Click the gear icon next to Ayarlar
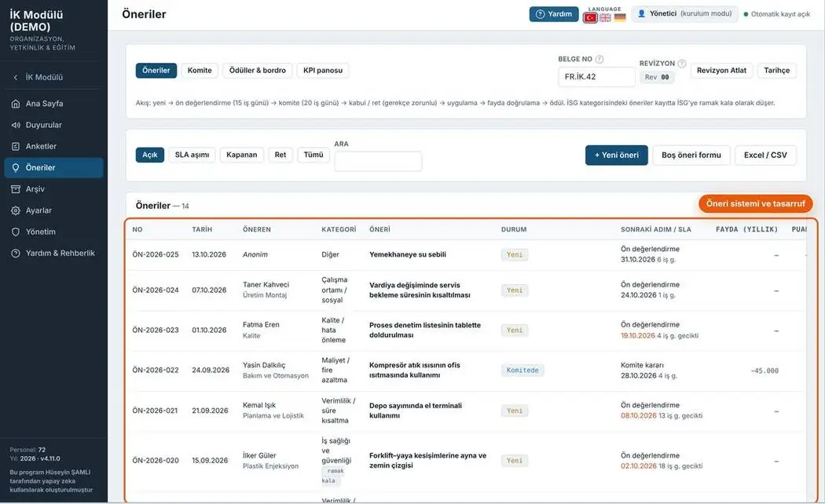This screenshot has width=825, height=504. click(16, 210)
